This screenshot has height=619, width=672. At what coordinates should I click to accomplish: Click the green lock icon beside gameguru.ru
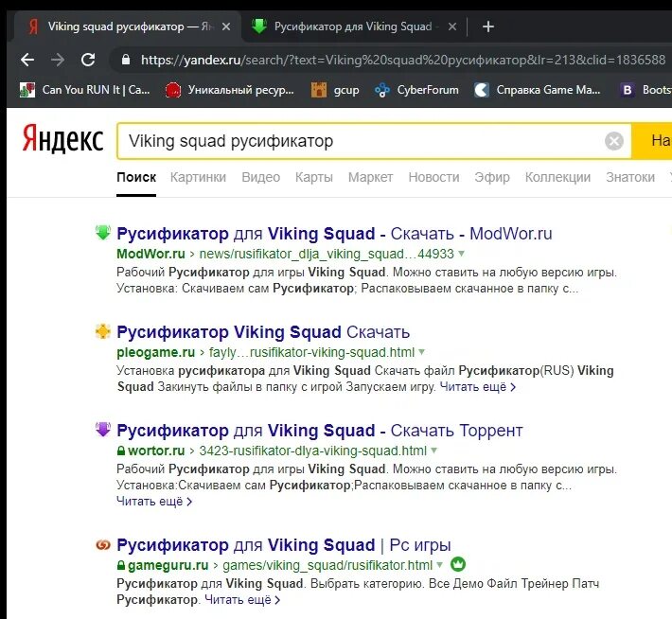point(121,565)
